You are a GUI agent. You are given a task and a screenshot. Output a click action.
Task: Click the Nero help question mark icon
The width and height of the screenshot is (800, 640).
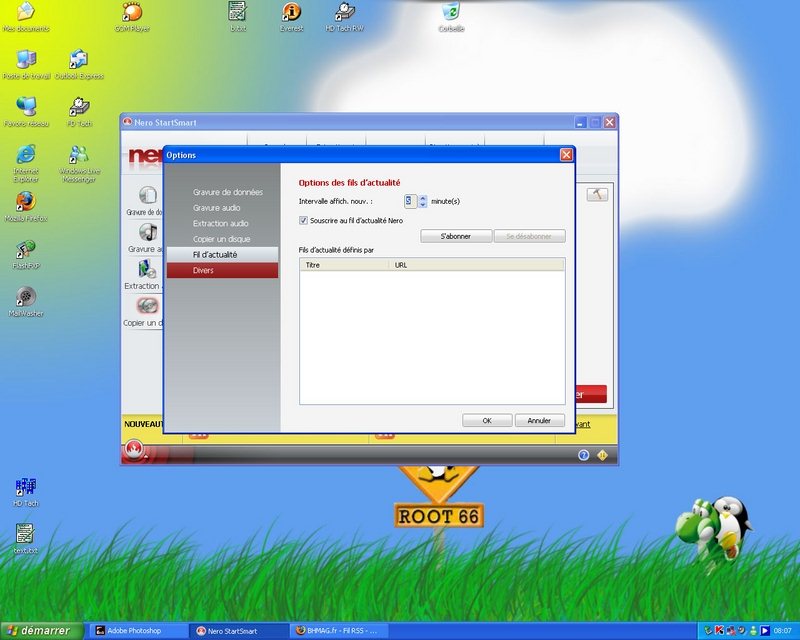pyautogui.click(x=584, y=455)
